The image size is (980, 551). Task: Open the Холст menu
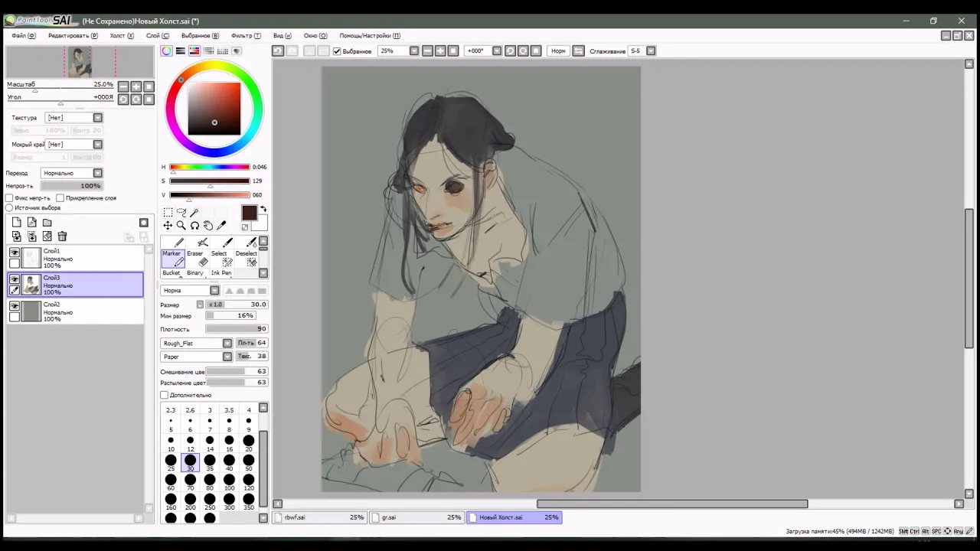tap(122, 36)
